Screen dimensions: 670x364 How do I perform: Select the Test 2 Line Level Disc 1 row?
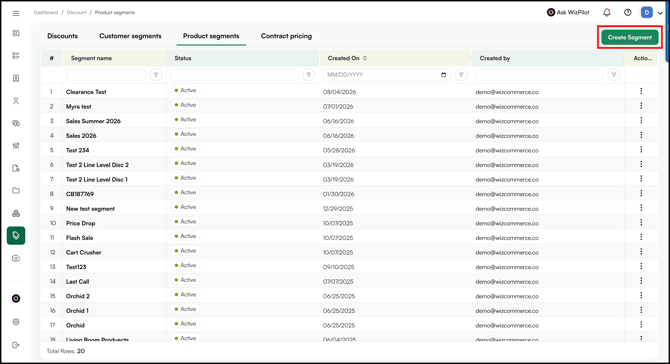point(349,179)
